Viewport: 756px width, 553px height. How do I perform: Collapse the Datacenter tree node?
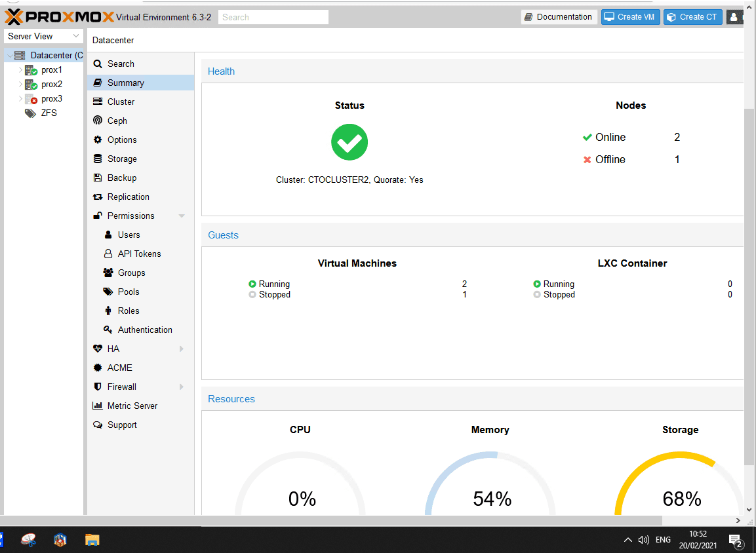point(10,56)
